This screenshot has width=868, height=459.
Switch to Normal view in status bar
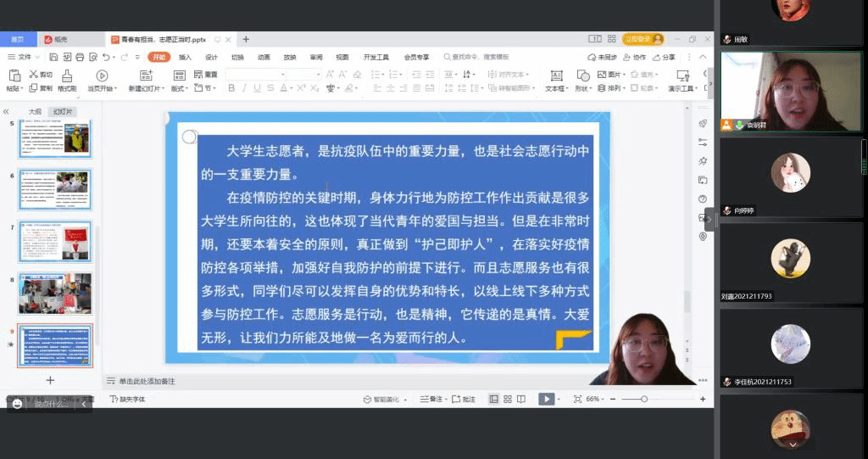point(494,399)
